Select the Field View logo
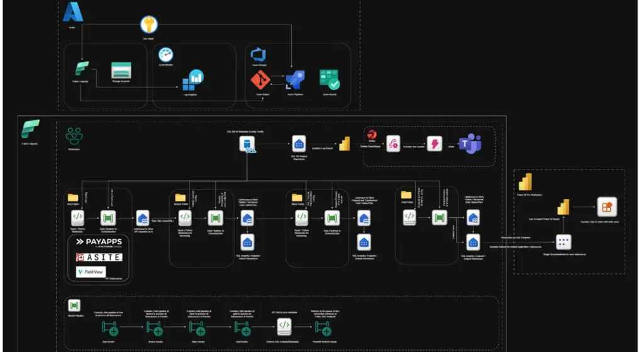The width and height of the screenshot is (644, 352). click(x=92, y=271)
